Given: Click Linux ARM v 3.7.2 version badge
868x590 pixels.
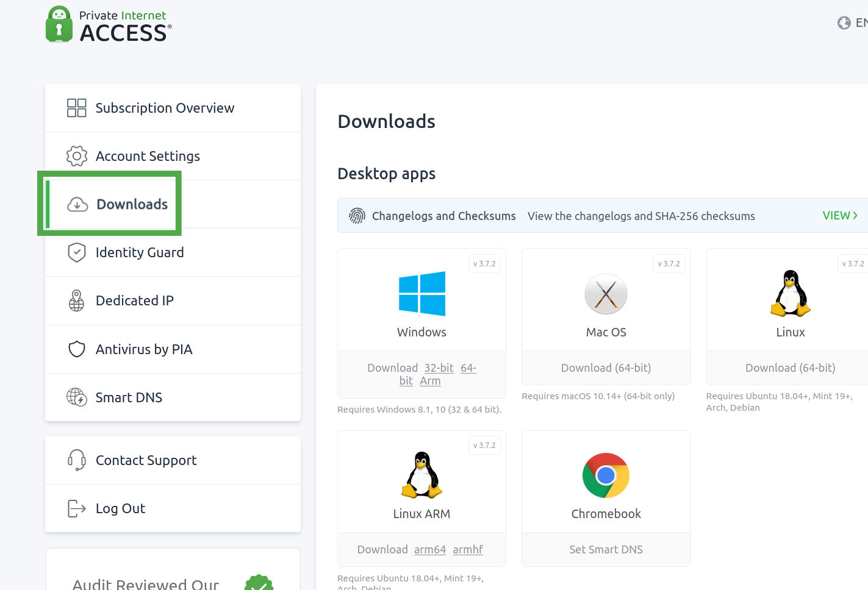Looking at the screenshot, I should click(484, 446).
